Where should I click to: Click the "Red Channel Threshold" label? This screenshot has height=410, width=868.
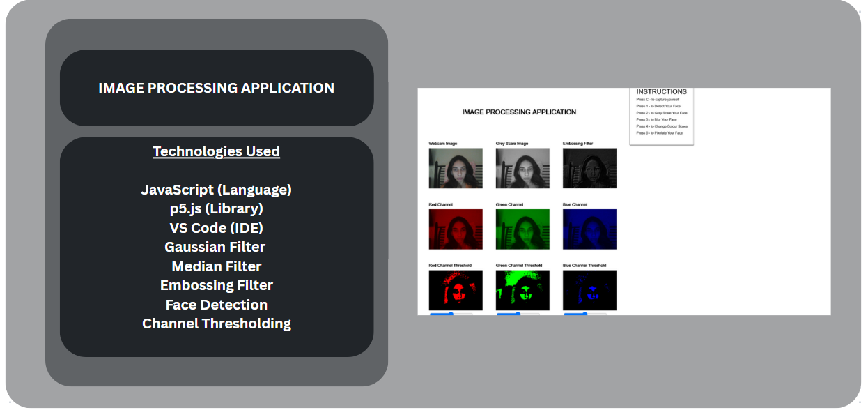450,266
